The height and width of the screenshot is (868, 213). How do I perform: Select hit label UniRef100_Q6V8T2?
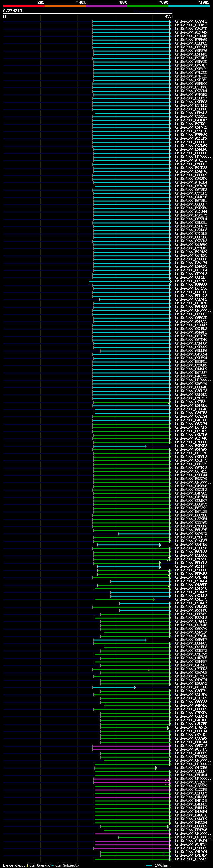click(x=191, y=533)
